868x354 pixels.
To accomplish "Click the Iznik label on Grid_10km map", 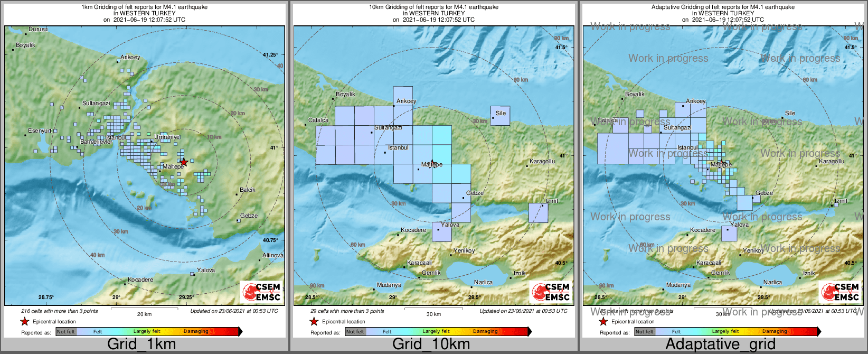I will point(520,273).
